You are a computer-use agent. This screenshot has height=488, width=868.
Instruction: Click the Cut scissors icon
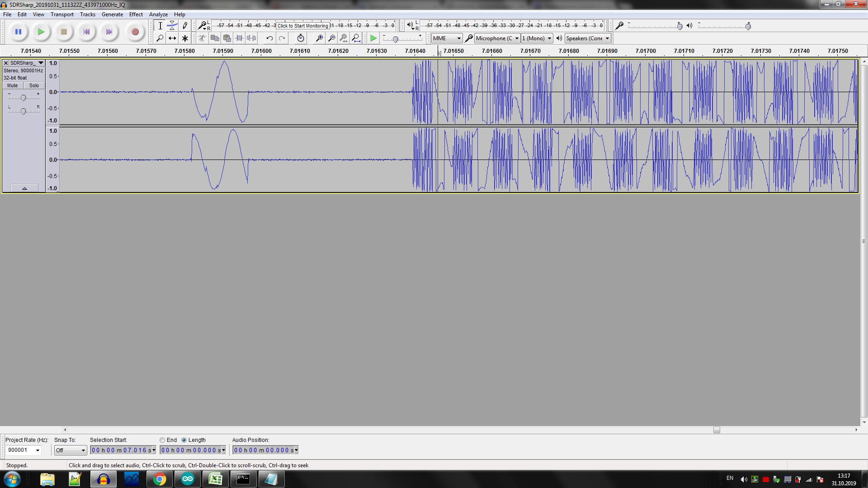pos(203,38)
